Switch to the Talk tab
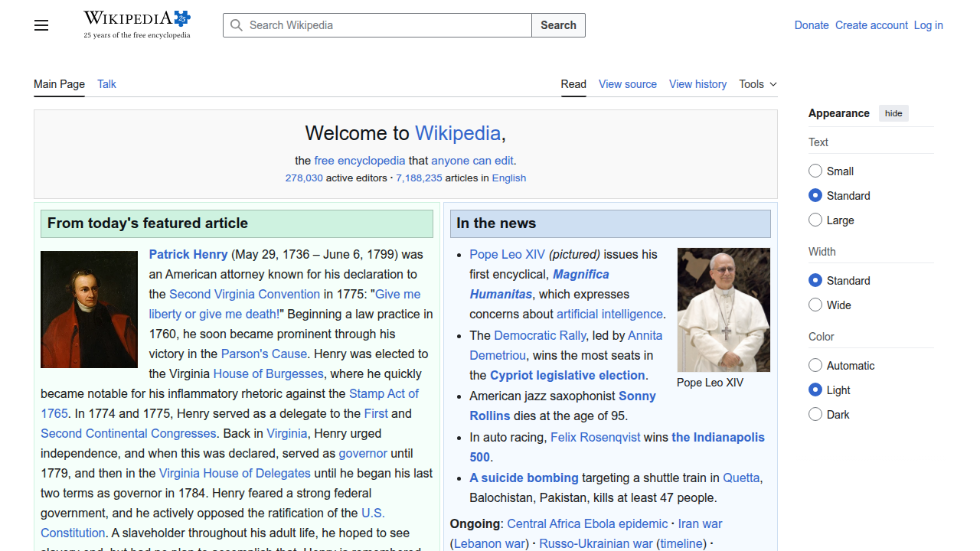980x551 pixels. point(106,84)
